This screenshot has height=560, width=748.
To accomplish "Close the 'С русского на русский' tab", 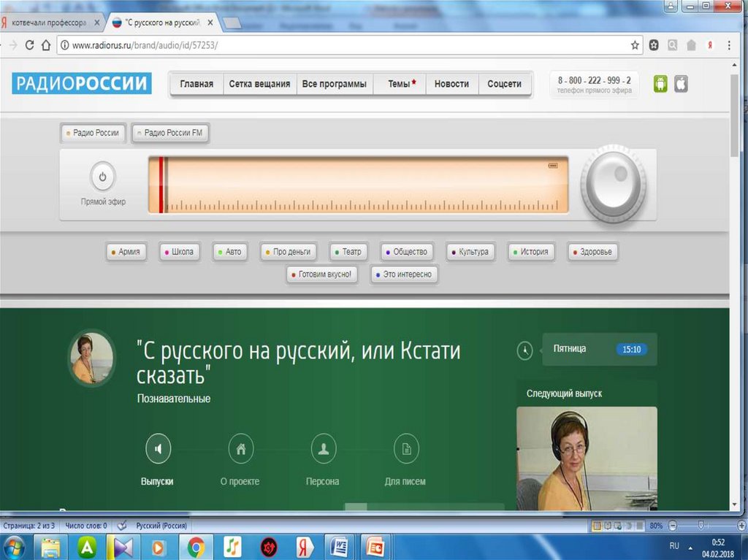I will coord(210,23).
